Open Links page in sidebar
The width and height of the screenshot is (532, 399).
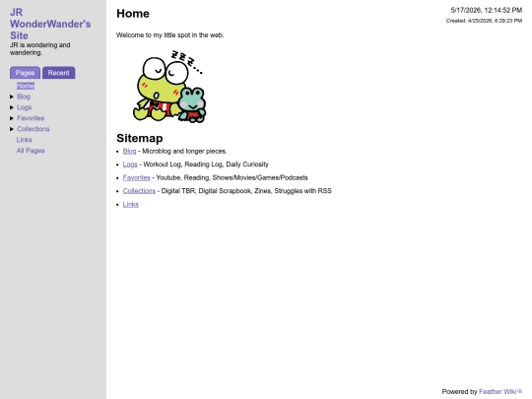click(x=24, y=140)
